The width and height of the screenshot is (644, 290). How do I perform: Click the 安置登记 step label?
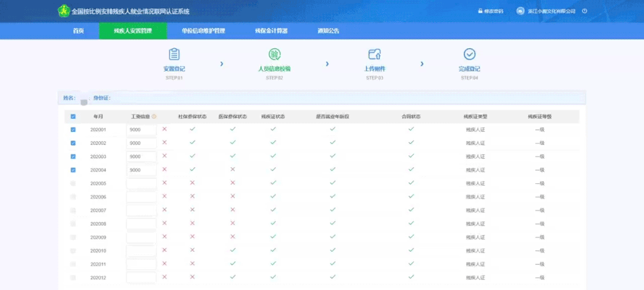point(174,69)
